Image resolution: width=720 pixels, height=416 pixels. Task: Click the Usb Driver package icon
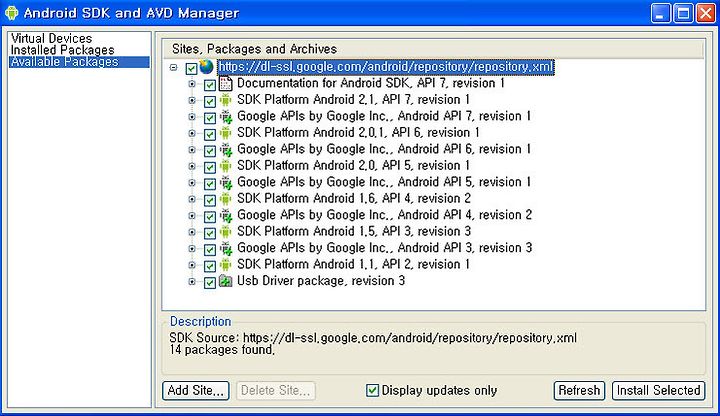click(x=225, y=281)
